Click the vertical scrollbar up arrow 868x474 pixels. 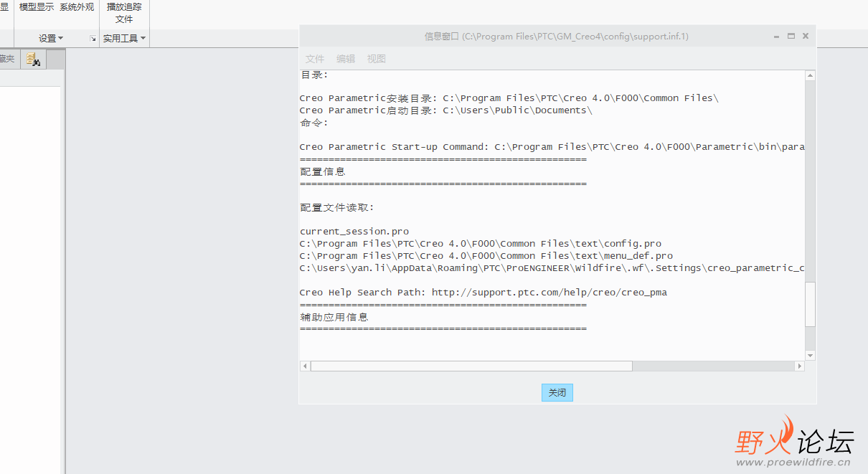click(811, 76)
